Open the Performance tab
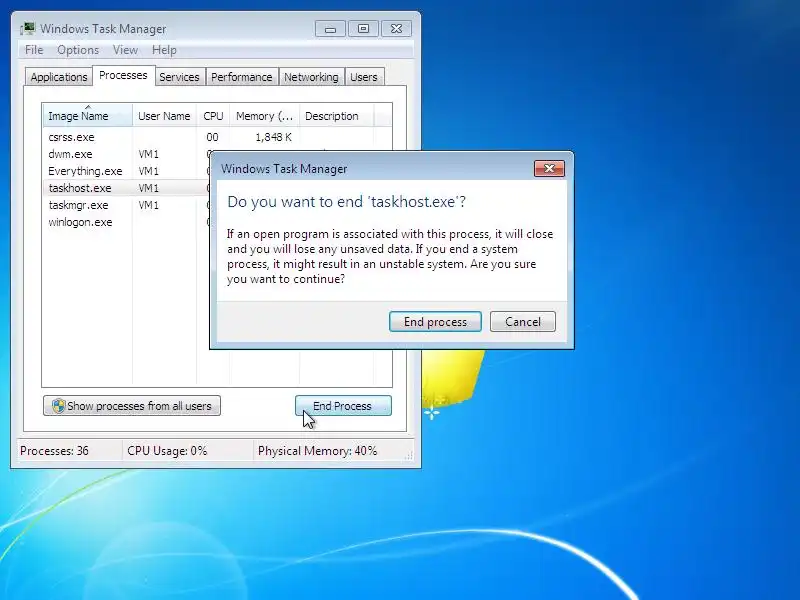The width and height of the screenshot is (800, 600). pos(242,77)
